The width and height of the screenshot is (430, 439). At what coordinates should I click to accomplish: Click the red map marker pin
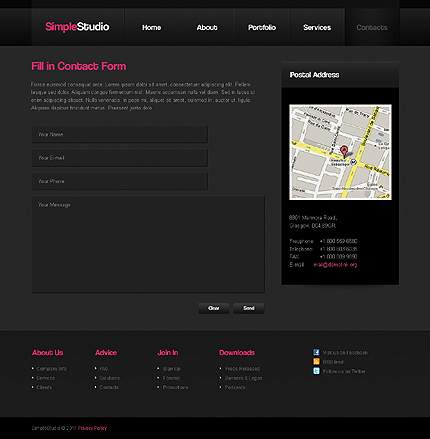(344, 152)
